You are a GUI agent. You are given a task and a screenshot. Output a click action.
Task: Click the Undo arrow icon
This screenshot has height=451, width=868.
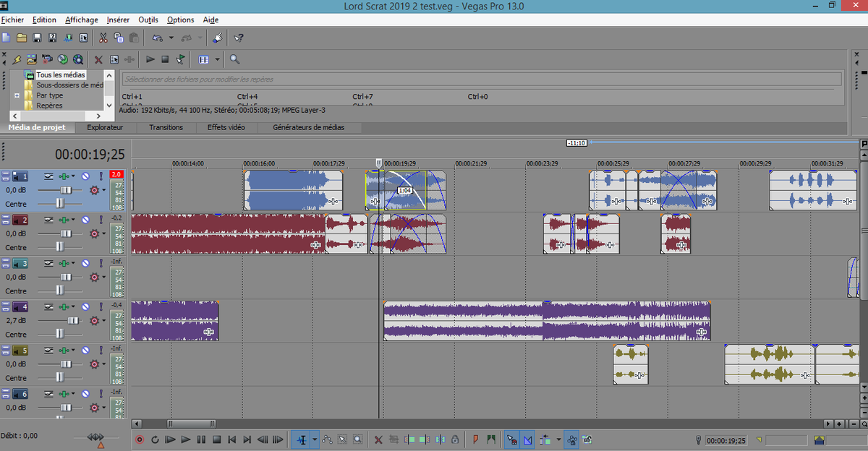(157, 38)
